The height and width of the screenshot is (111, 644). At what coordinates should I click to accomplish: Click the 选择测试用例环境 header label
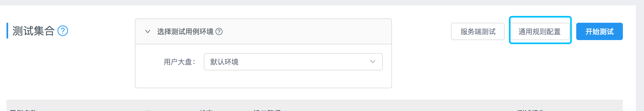(x=185, y=32)
